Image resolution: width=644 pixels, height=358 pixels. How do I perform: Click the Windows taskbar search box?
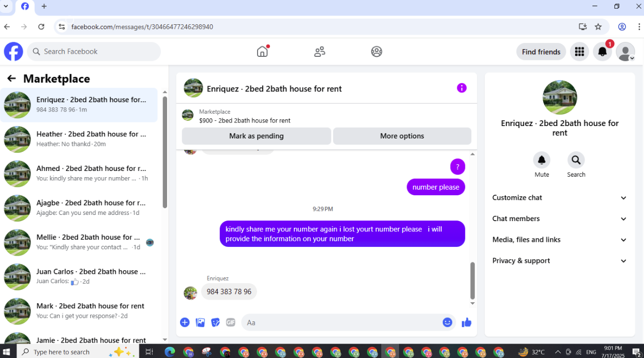[78, 352]
